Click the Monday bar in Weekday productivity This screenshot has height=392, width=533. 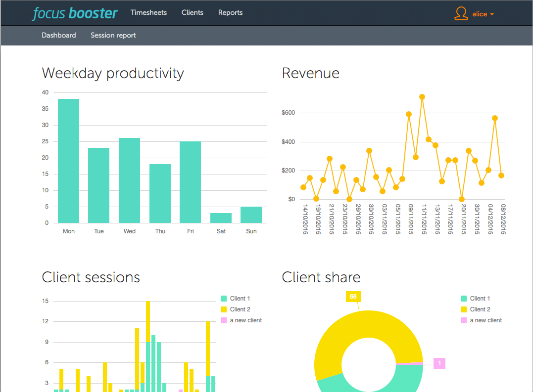pyautogui.click(x=69, y=161)
